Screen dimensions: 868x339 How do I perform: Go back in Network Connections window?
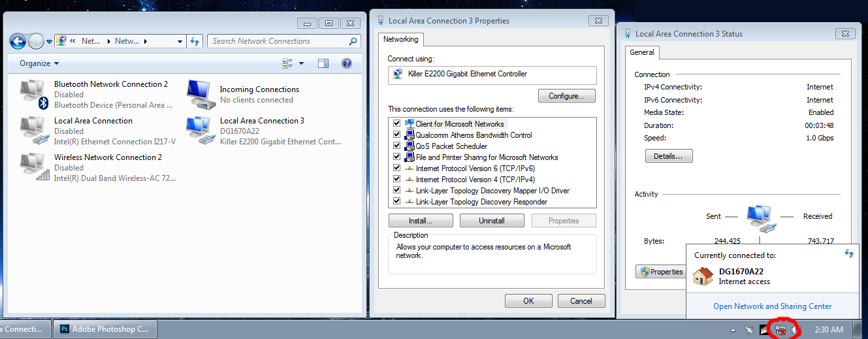click(18, 41)
